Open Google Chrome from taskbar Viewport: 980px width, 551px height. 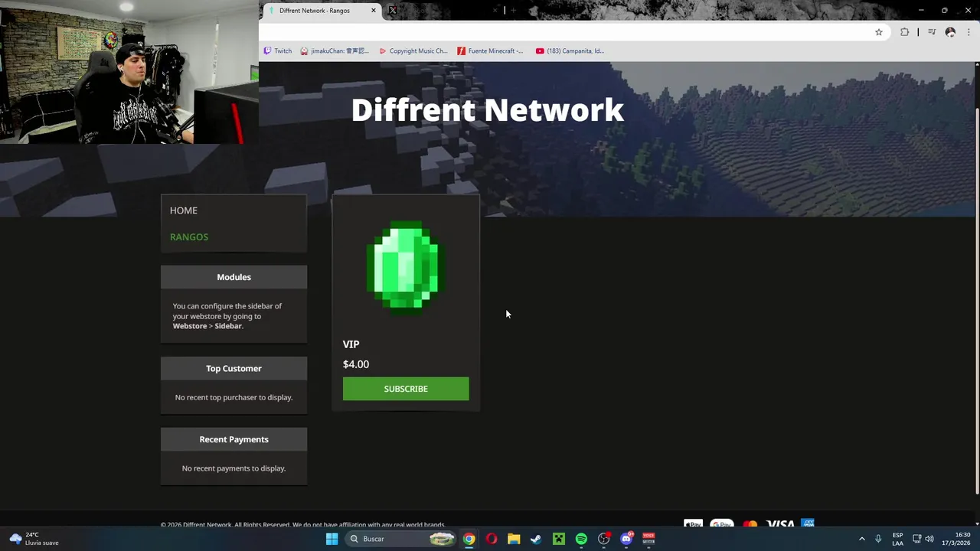(469, 539)
